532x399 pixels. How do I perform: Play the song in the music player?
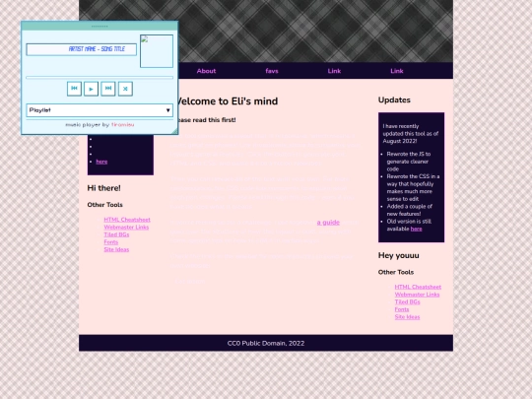[x=91, y=89]
